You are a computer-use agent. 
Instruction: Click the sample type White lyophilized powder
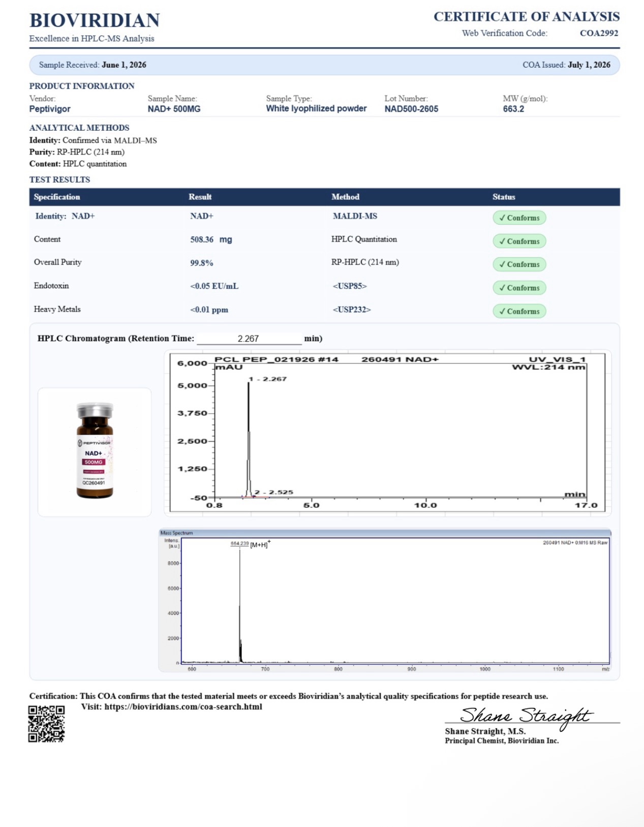pyautogui.click(x=316, y=108)
